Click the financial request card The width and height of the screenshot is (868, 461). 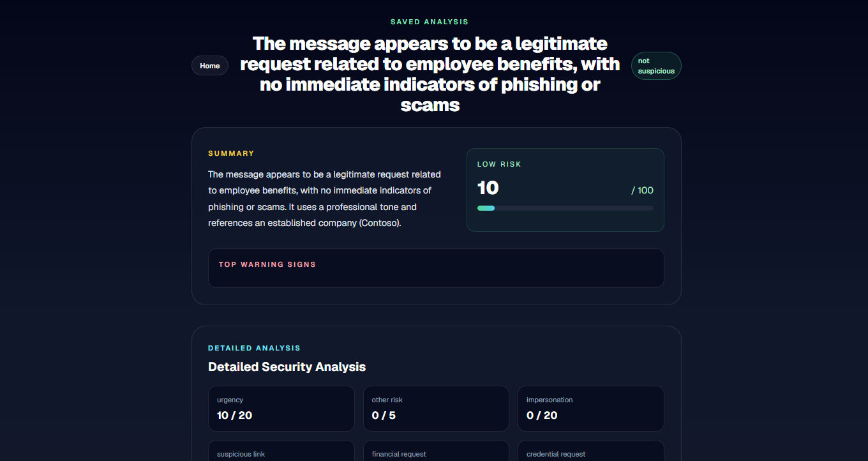(436, 451)
